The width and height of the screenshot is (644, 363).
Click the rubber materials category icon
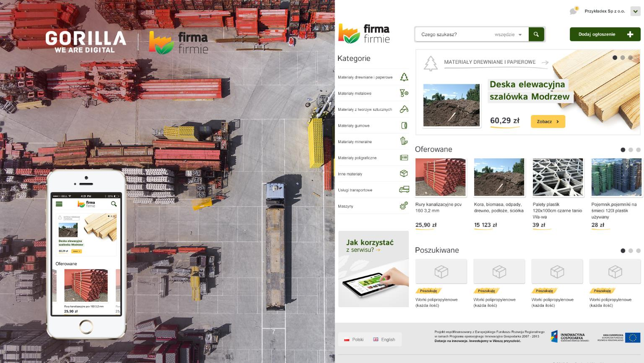click(404, 125)
